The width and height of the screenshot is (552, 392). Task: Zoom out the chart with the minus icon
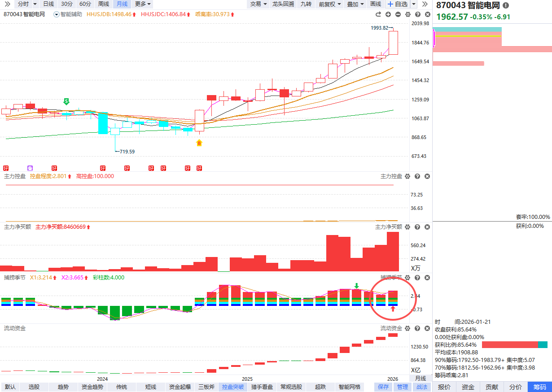[x=398, y=14]
